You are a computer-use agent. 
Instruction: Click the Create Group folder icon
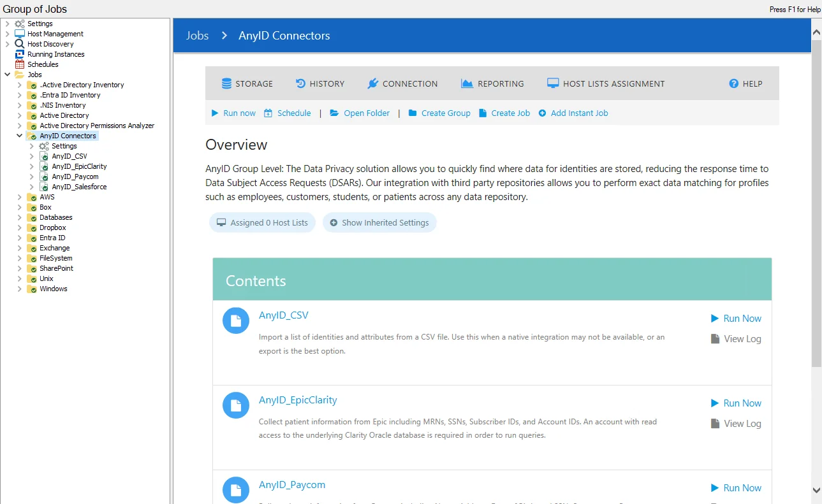[413, 113]
